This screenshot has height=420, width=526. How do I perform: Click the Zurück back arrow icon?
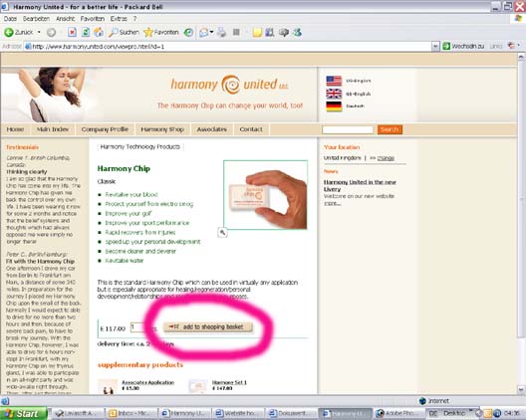pyautogui.click(x=9, y=32)
